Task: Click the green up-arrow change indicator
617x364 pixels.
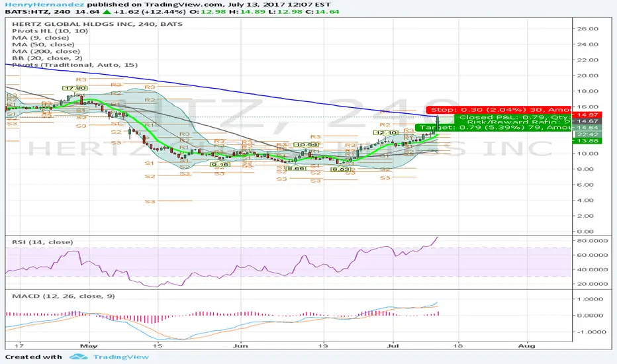Action: tap(107, 12)
